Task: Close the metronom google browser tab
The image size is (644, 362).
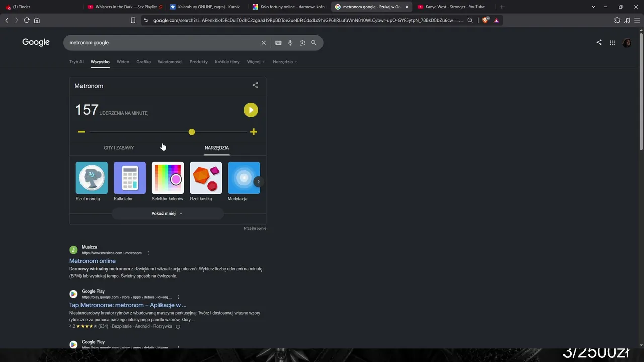Action: (407, 7)
